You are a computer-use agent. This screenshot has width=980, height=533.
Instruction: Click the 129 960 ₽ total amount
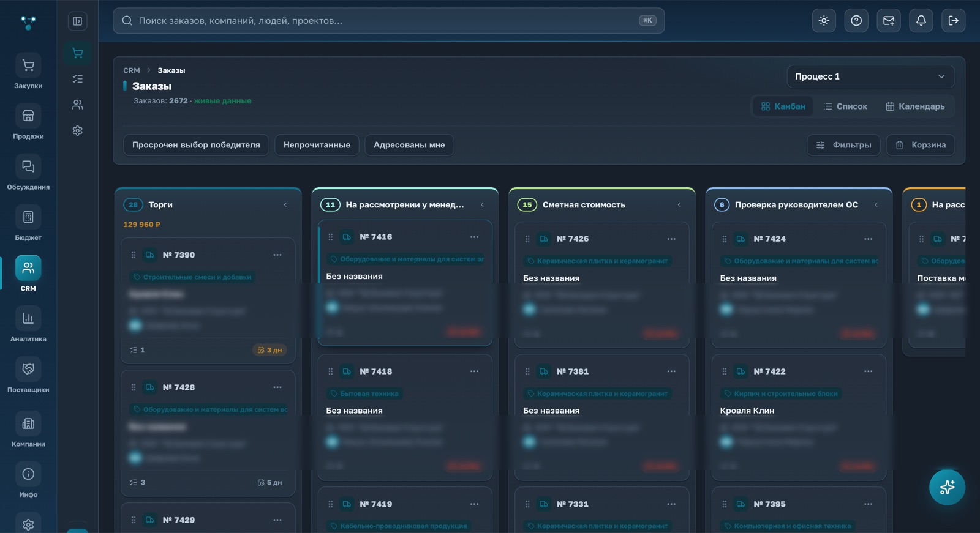141,225
